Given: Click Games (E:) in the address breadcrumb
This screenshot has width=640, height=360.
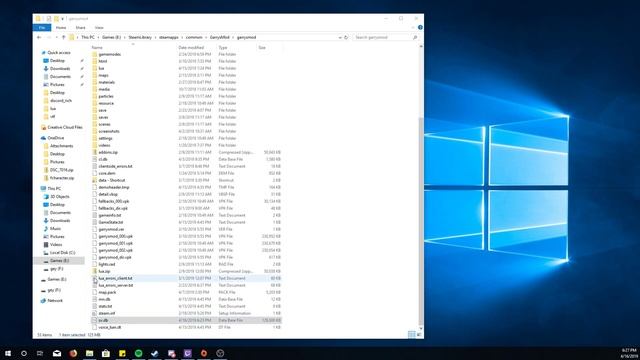Looking at the screenshot, I should pyautogui.click(x=111, y=37).
